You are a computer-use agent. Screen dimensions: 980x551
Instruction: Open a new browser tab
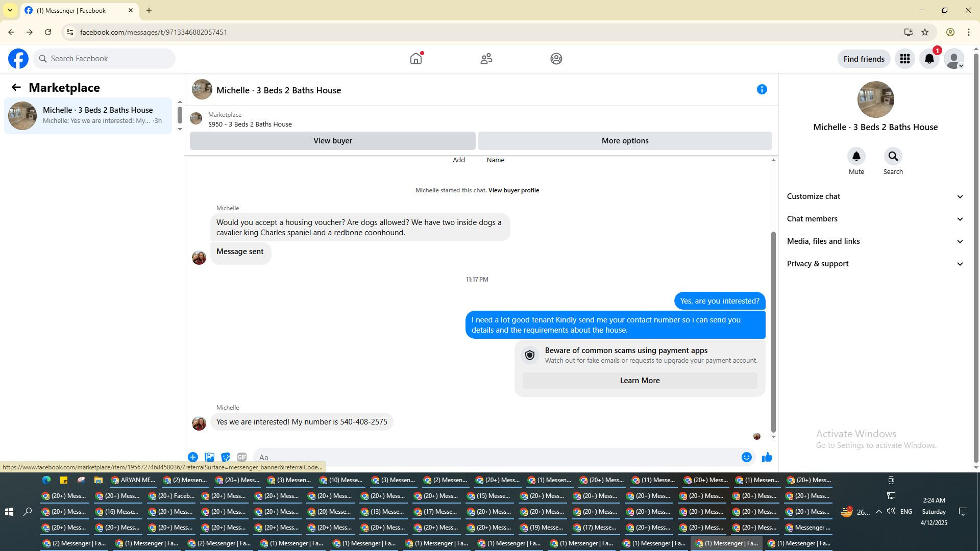(x=149, y=10)
